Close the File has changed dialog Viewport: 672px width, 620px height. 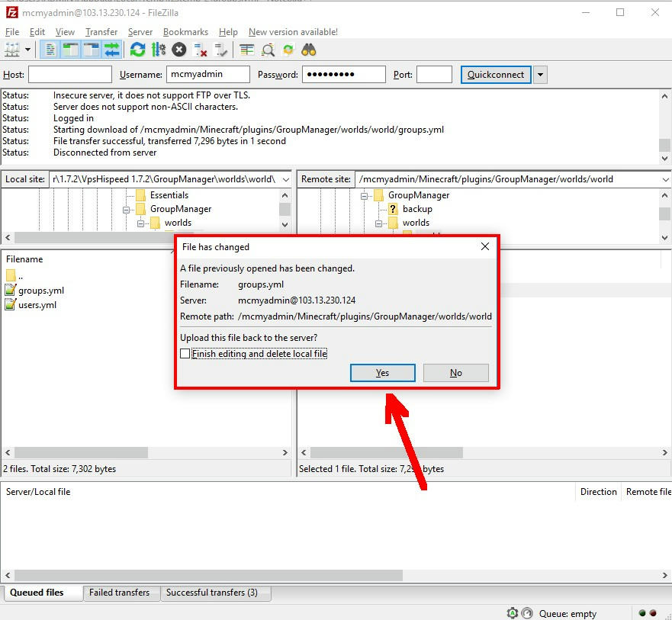click(x=484, y=246)
